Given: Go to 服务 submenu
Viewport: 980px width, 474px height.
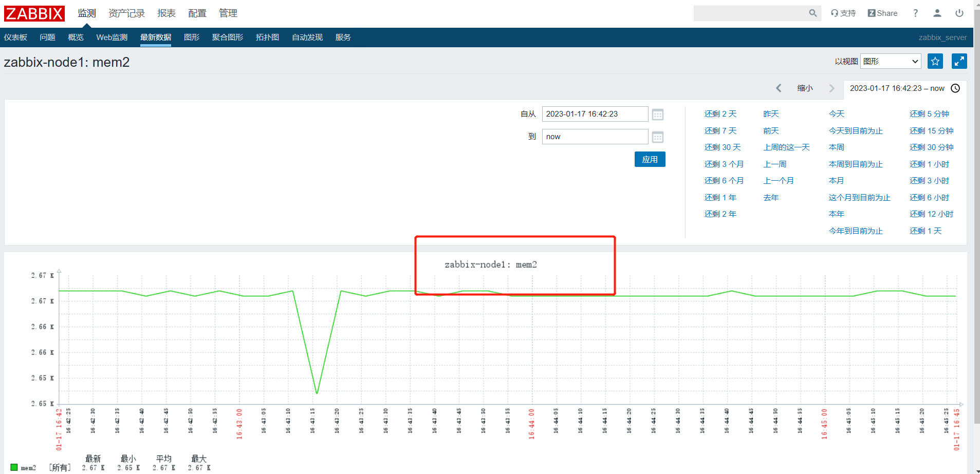Looking at the screenshot, I should coord(343,37).
